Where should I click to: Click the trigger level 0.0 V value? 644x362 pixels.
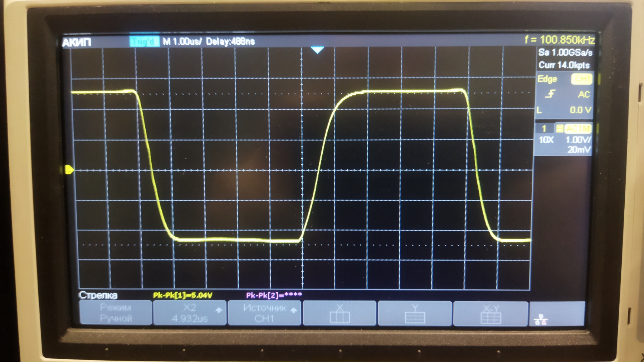click(x=580, y=110)
